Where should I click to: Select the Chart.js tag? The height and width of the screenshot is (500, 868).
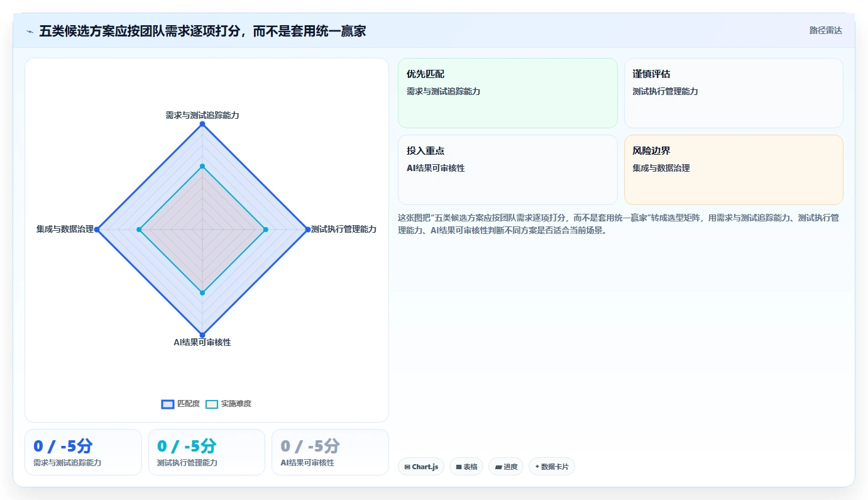click(421, 467)
